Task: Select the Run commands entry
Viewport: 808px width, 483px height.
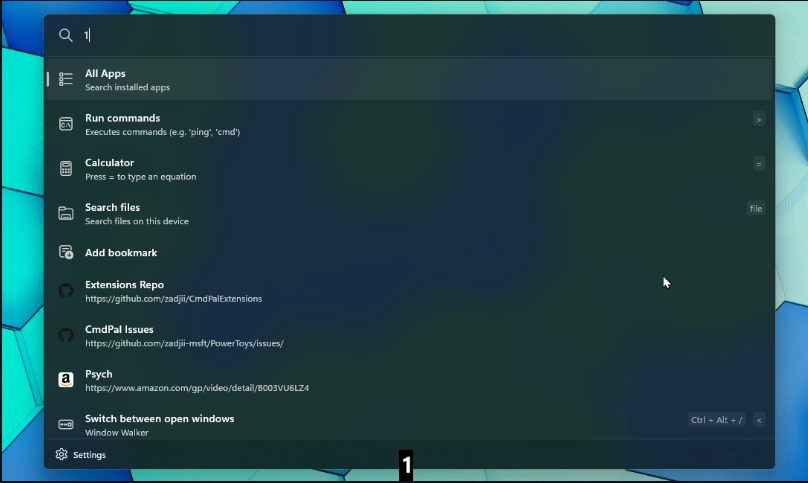Action: click(410, 124)
